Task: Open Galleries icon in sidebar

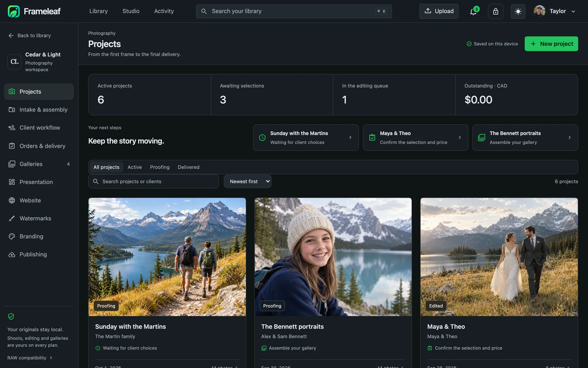Action: coord(12,164)
